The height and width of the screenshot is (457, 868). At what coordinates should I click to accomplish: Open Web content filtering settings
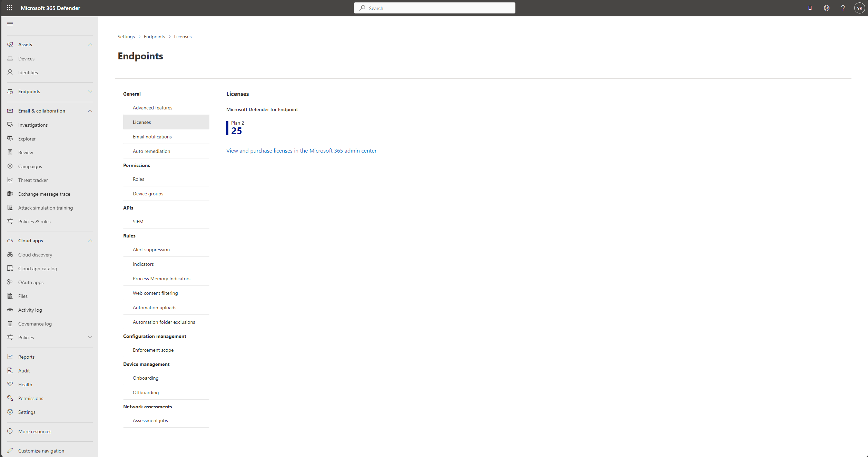click(155, 293)
